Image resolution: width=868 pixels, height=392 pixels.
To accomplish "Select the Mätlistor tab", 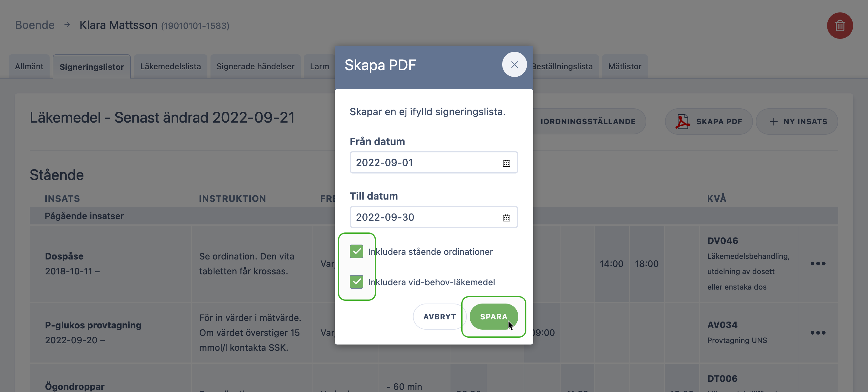I will (624, 66).
